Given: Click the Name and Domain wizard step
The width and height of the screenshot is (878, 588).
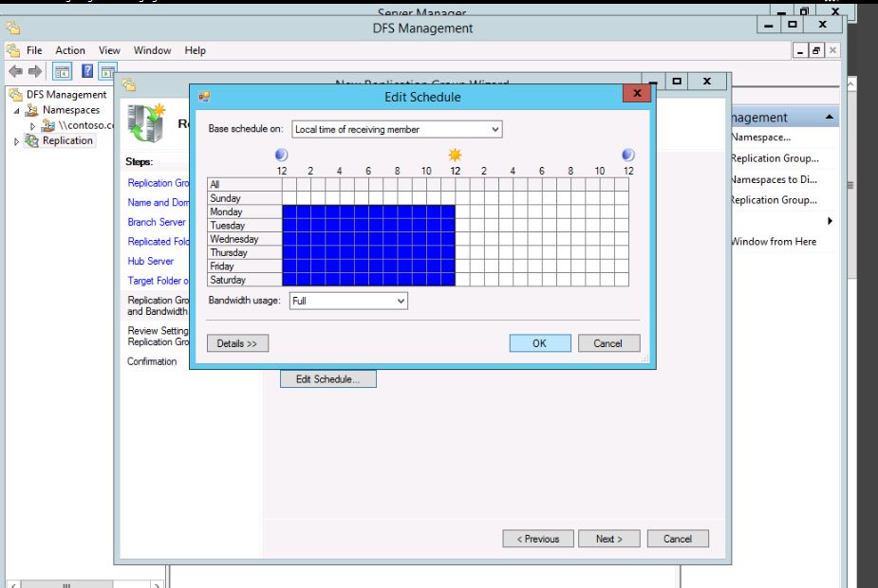Looking at the screenshot, I should point(158,203).
